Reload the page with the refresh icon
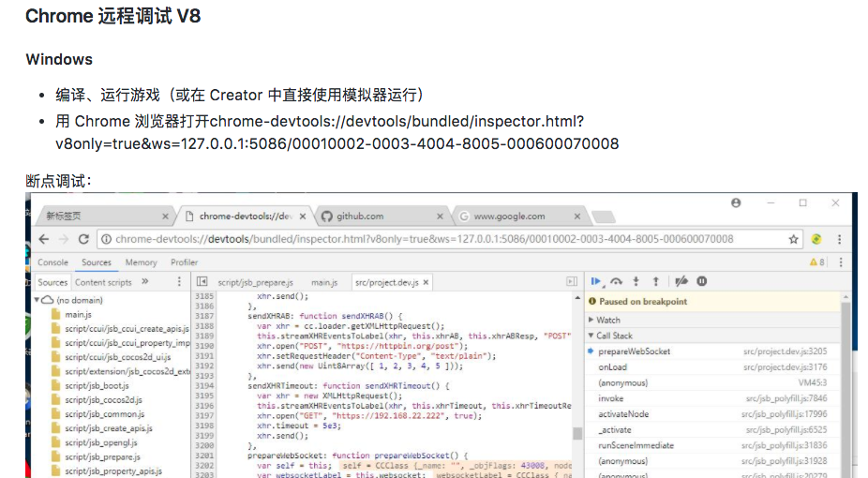The width and height of the screenshot is (868, 478). (x=83, y=239)
